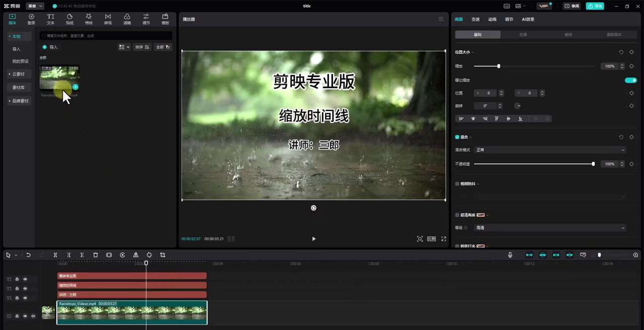Image resolution: width=644 pixels, height=330 pixels.
Task: Open the 滤镜 filters panel
Action: (127, 19)
